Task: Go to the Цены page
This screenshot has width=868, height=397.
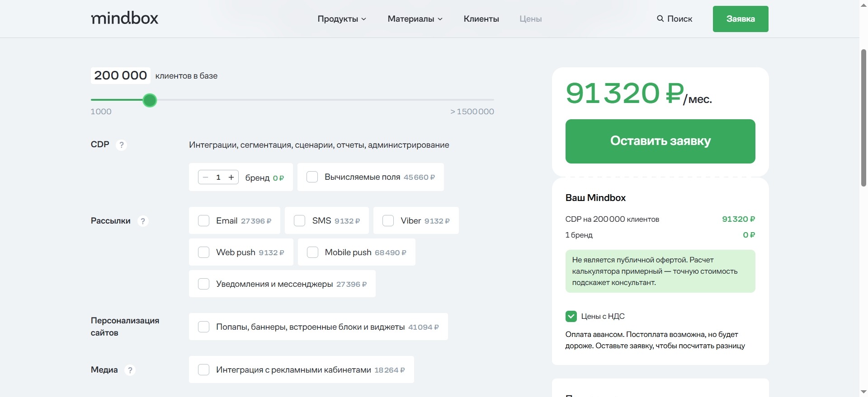Action: [530, 19]
